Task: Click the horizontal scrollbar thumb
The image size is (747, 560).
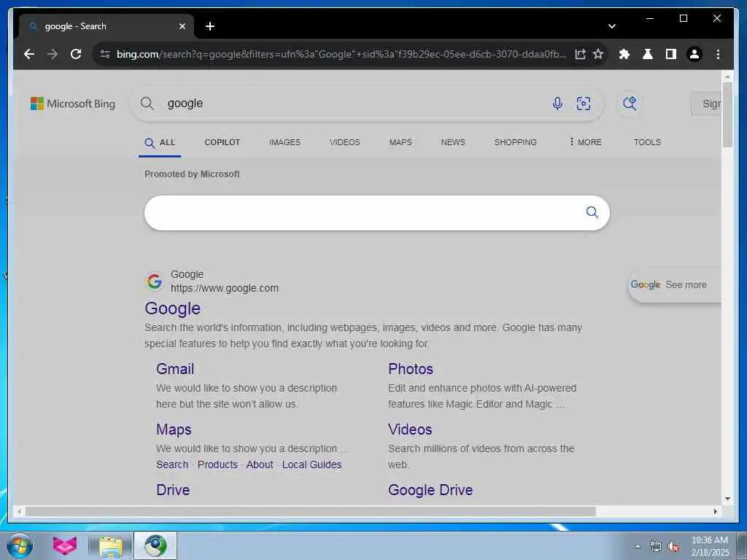Action: point(310,511)
